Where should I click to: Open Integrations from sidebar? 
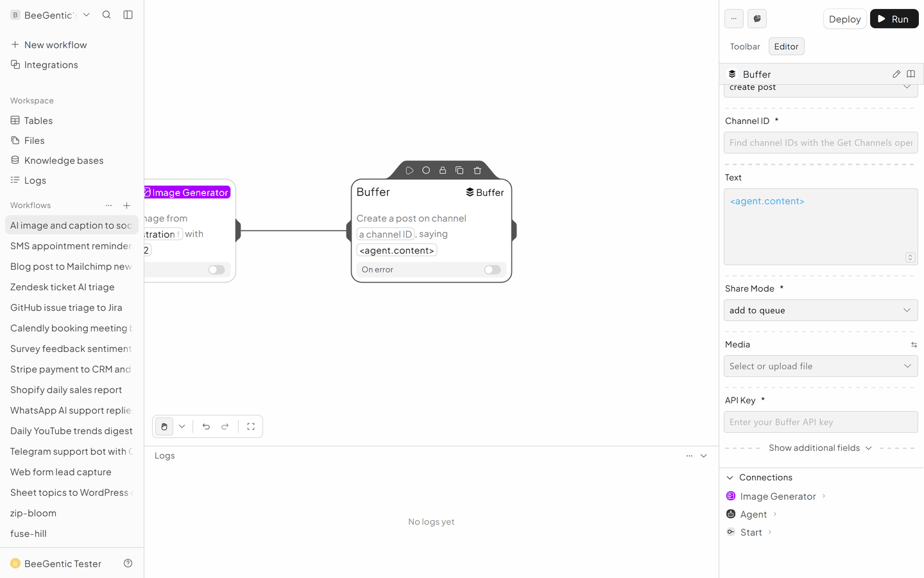(72, 65)
